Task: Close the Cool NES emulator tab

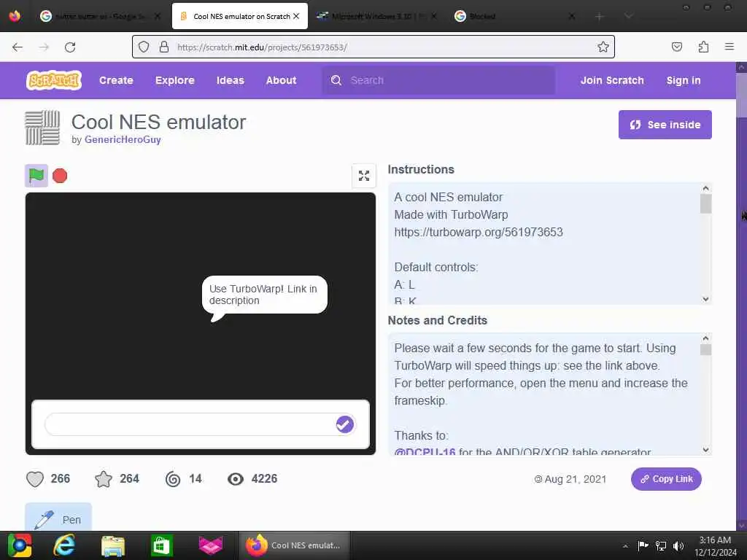Action: point(296,16)
